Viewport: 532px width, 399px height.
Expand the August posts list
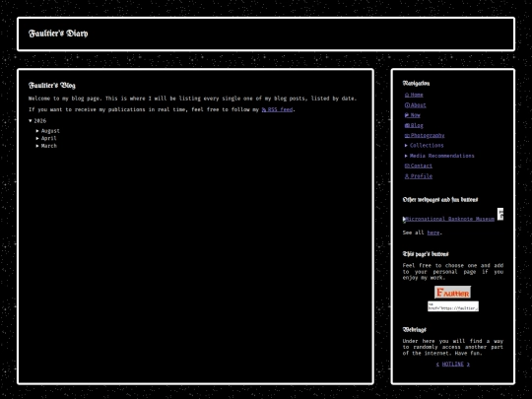click(x=48, y=131)
